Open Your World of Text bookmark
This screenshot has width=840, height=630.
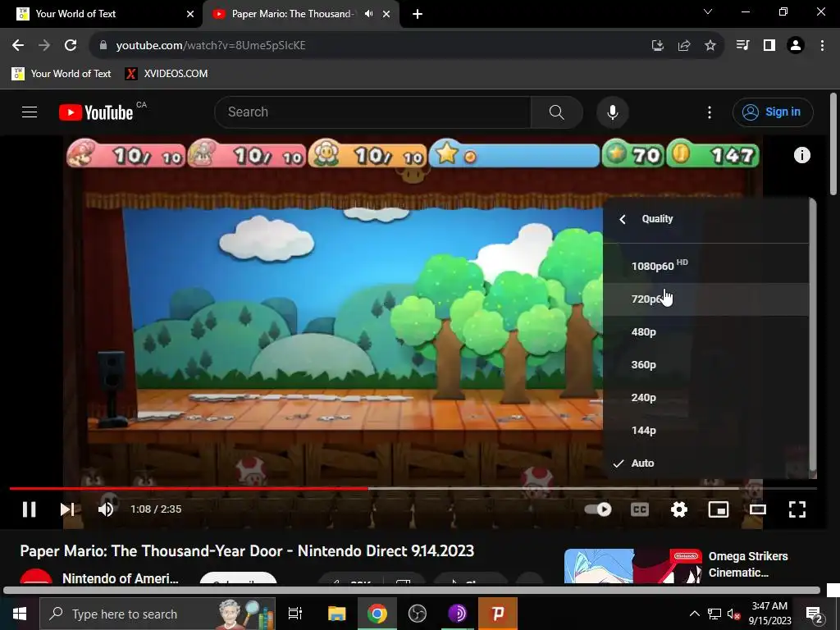62,74
